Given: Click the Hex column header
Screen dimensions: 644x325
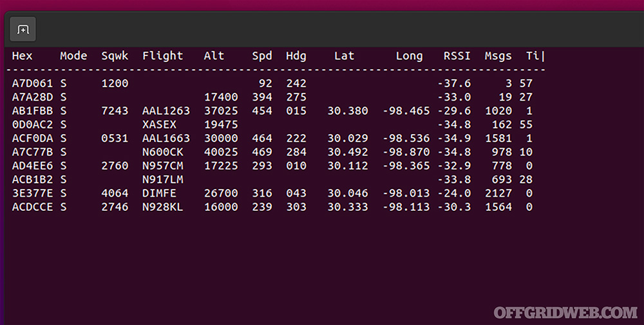Looking at the screenshot, I should [x=22, y=56].
